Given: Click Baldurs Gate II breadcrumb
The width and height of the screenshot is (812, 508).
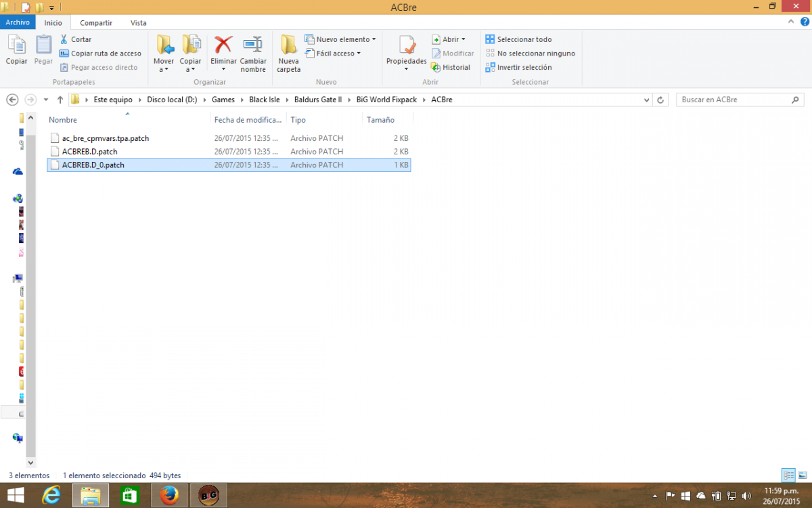Looking at the screenshot, I should tap(318, 100).
